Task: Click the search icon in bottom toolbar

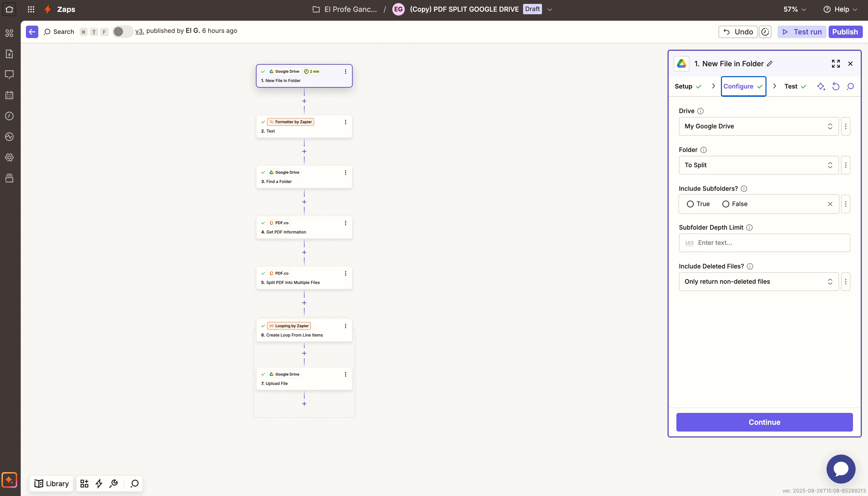Action: coord(135,483)
